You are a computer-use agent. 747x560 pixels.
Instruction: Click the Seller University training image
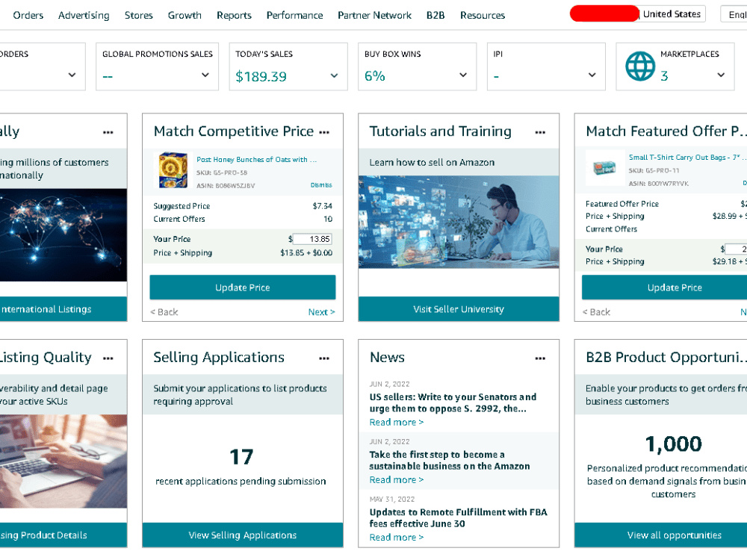click(x=459, y=222)
